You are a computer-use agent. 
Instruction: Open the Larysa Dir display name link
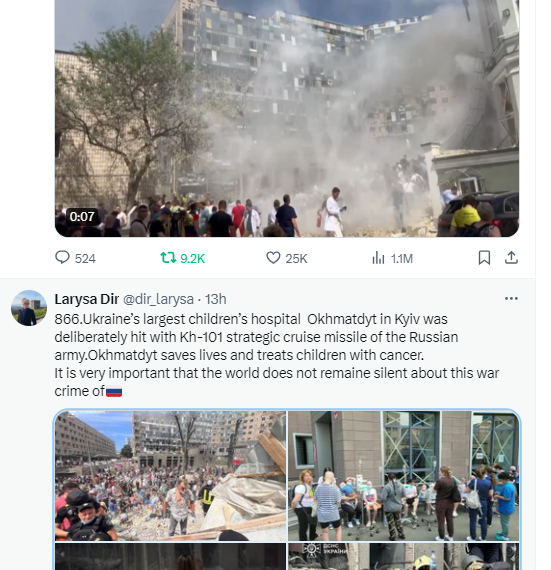[87, 299]
